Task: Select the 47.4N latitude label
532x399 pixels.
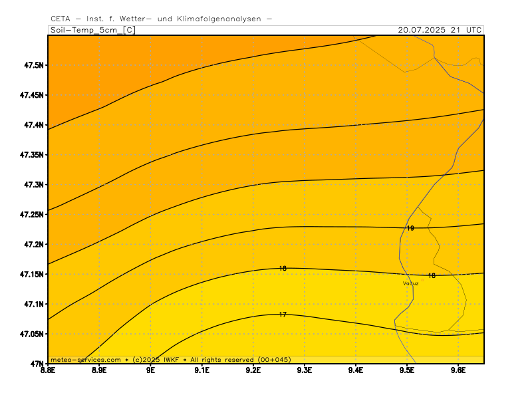Action: 34,125
